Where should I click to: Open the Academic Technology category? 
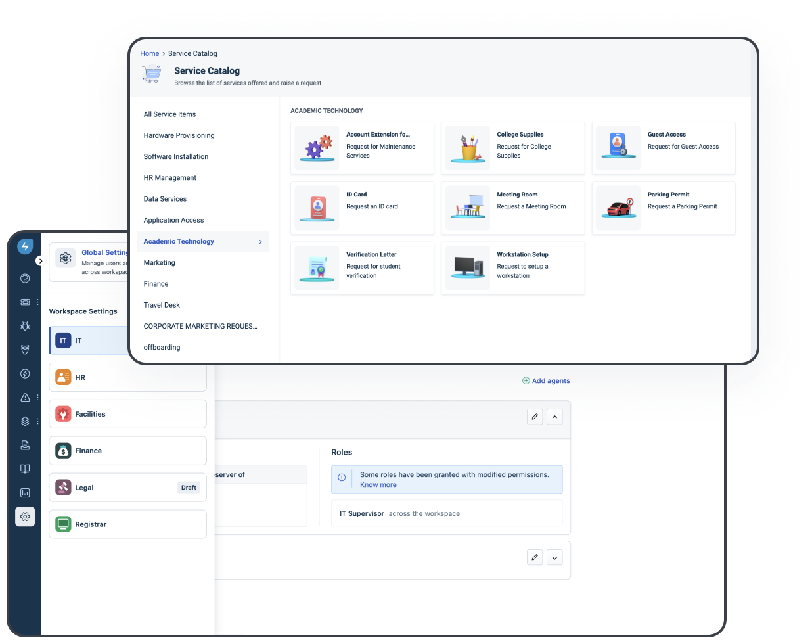point(179,241)
